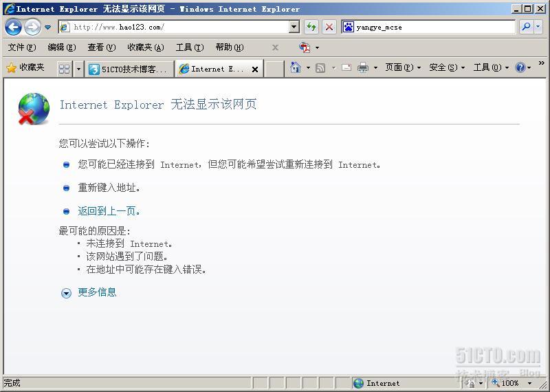Open a new blank tab
This screenshot has width=550, height=392.
274,69
